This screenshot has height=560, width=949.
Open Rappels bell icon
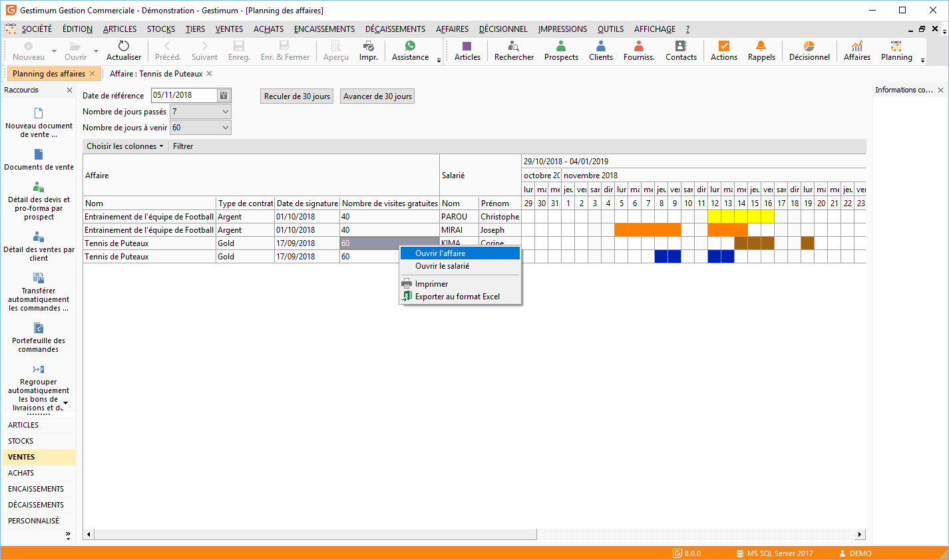tap(761, 51)
